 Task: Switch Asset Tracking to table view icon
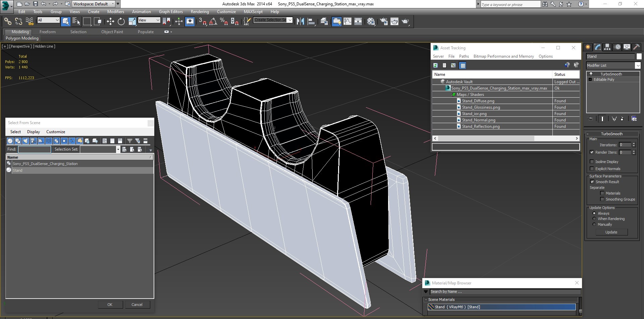[463, 65]
